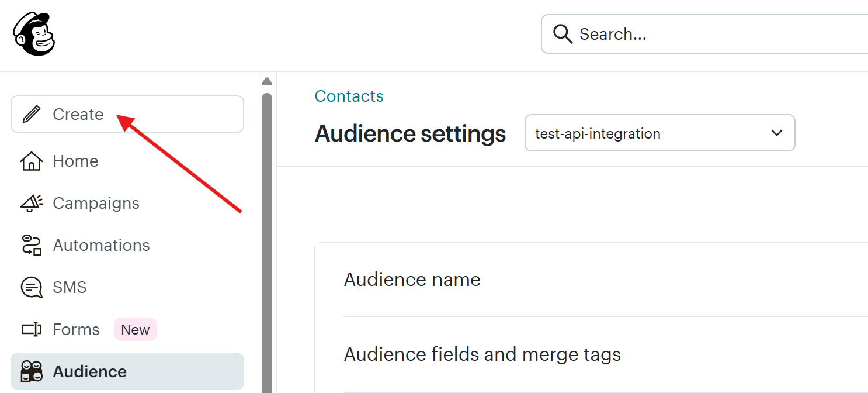The width and height of the screenshot is (868, 393).
Task: Select Automations in the sidebar
Action: point(101,245)
